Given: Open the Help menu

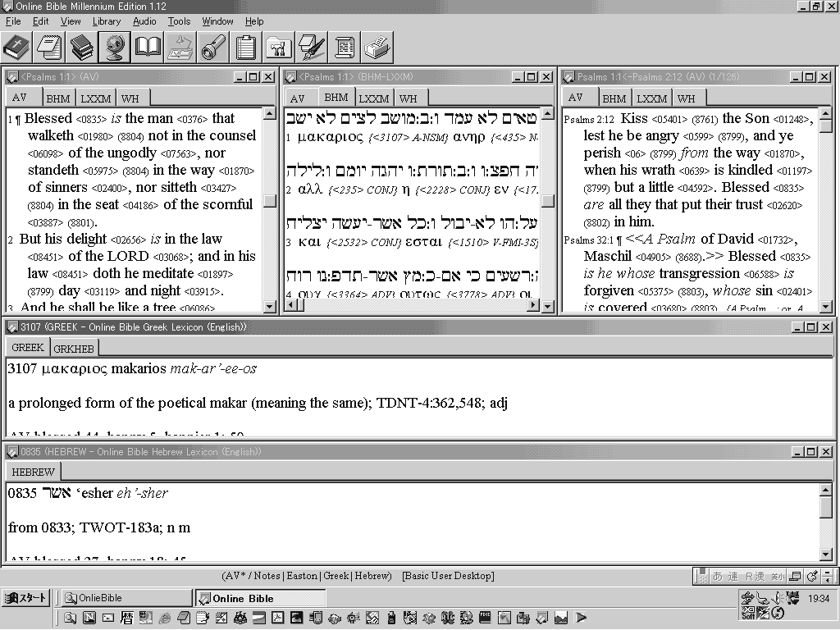Looking at the screenshot, I should pyautogui.click(x=254, y=21).
